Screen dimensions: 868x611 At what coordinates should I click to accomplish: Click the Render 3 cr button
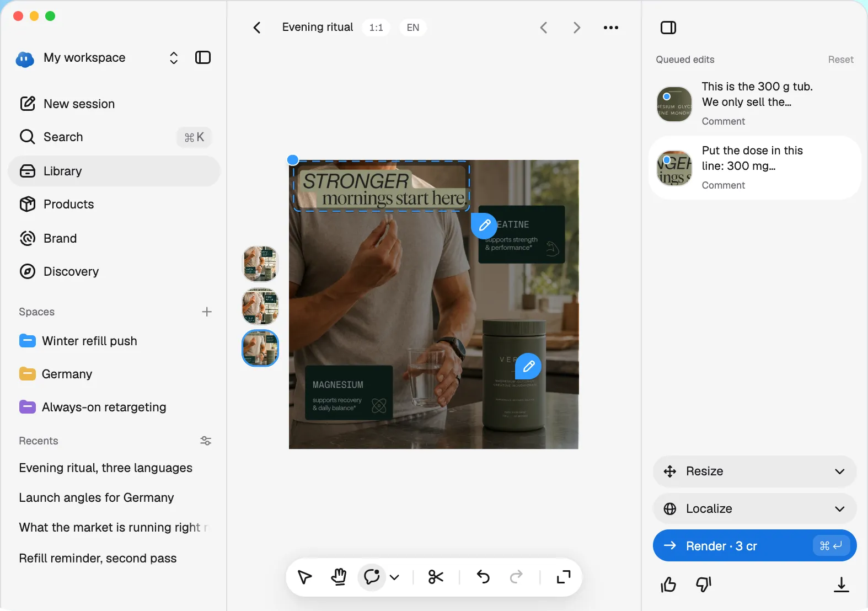(x=754, y=546)
